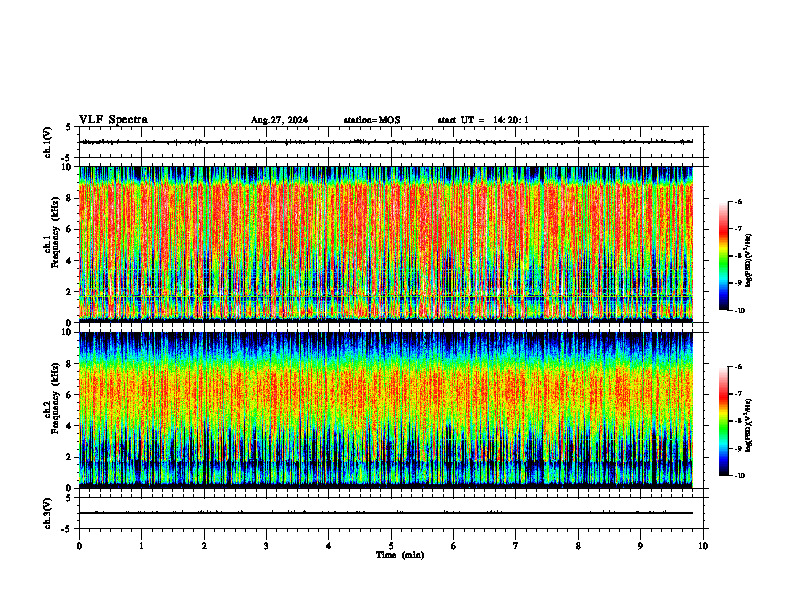792x612 pixels.
Task: Click the ch.2 color bar log(PSD) label
Action: pos(749,425)
